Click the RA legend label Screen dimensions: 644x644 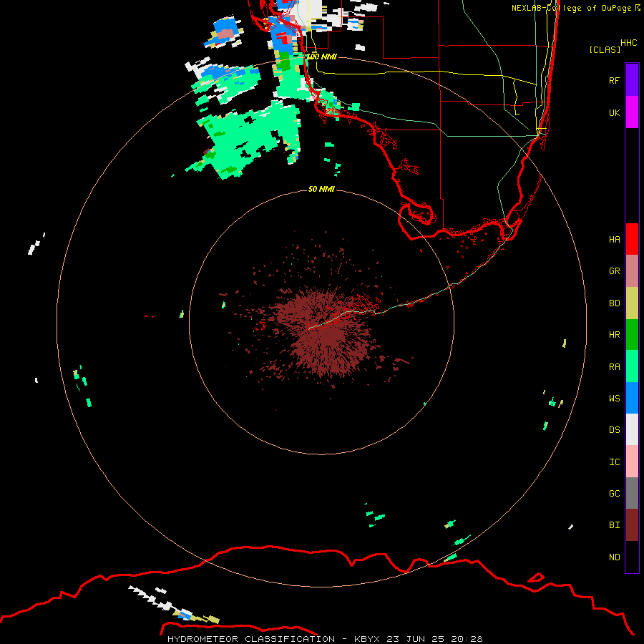(614, 367)
